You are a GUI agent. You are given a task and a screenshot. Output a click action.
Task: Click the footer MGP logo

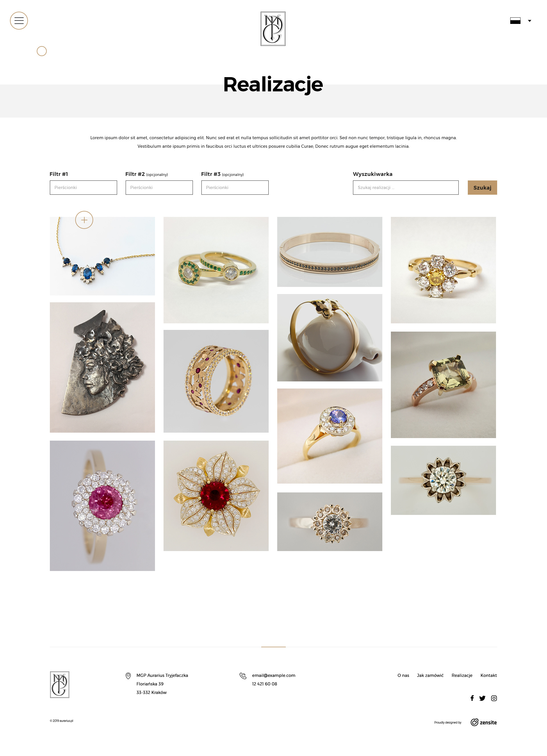[x=59, y=684]
